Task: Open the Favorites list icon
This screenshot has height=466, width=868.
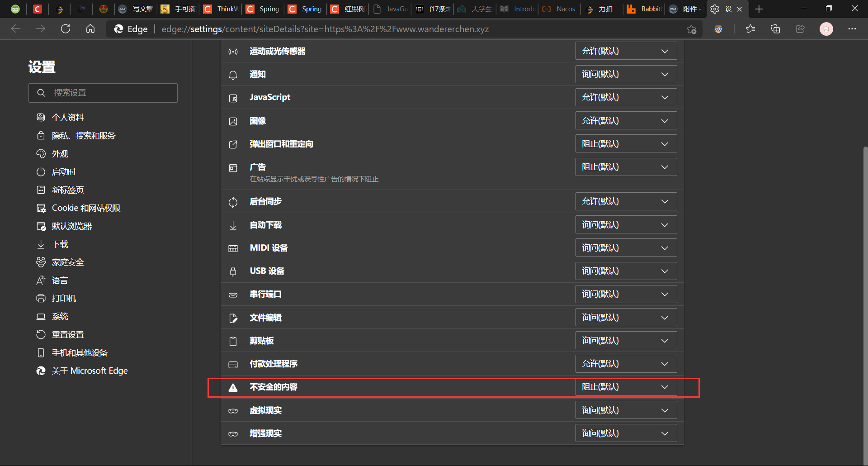Action: tap(750, 29)
